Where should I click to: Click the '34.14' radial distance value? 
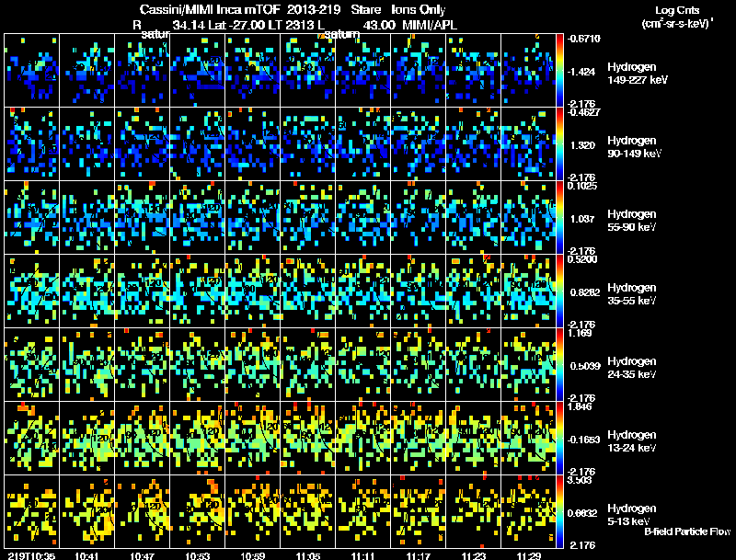(x=189, y=26)
